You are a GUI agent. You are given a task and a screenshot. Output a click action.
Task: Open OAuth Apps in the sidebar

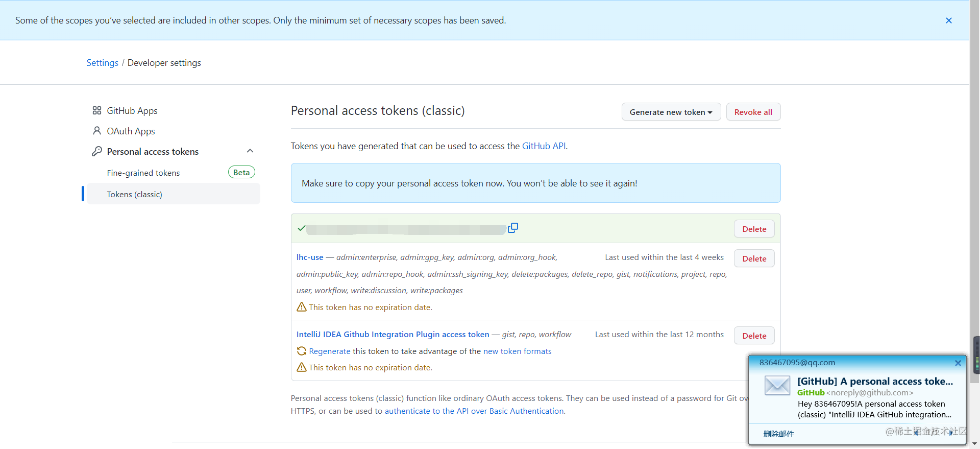click(x=131, y=131)
